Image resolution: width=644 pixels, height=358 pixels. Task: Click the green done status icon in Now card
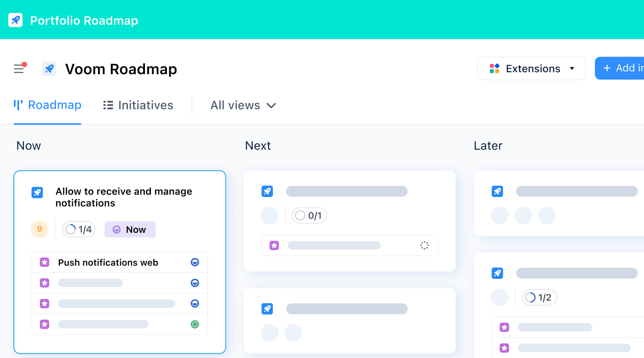click(195, 324)
